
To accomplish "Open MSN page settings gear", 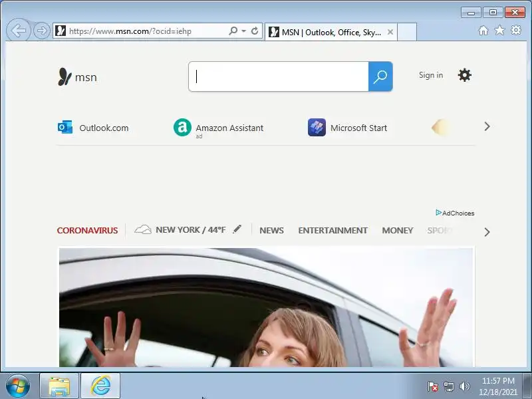I will tap(464, 75).
